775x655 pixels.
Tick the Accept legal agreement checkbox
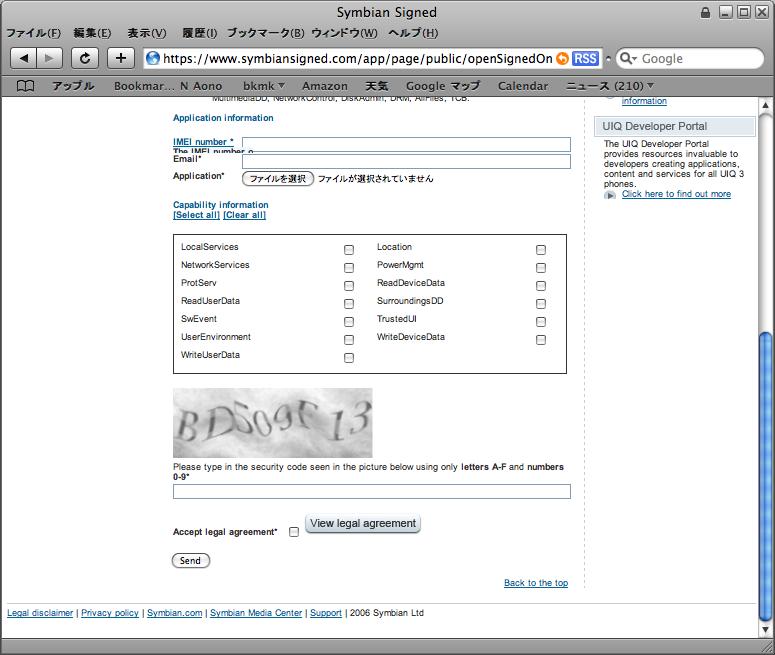click(294, 532)
